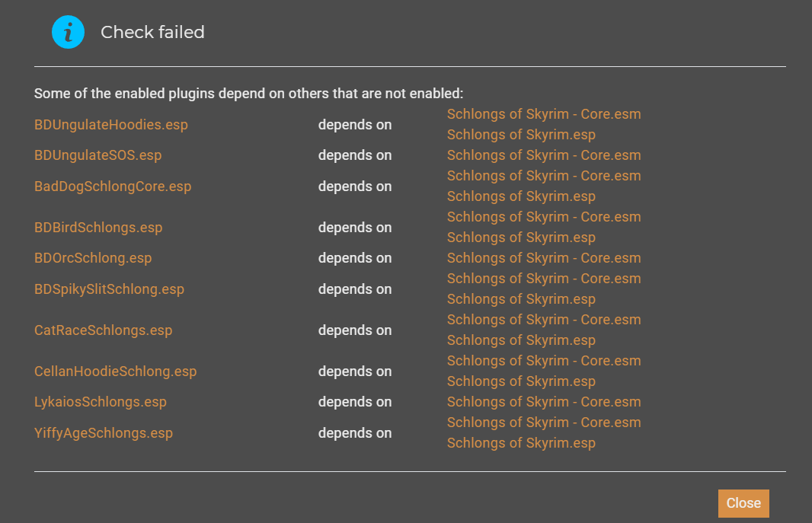Click Schlongs of Skyrim.esp dependency for CellanHoodieSchlong.esp
Viewport: 812px width, 523px height.
coord(521,381)
